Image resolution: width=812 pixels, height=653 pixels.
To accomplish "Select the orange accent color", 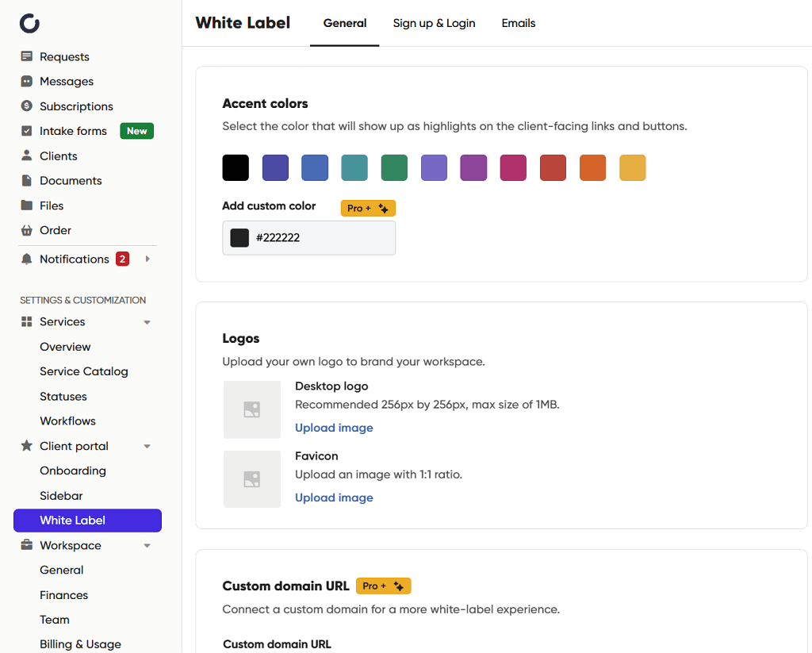I will coord(592,167).
